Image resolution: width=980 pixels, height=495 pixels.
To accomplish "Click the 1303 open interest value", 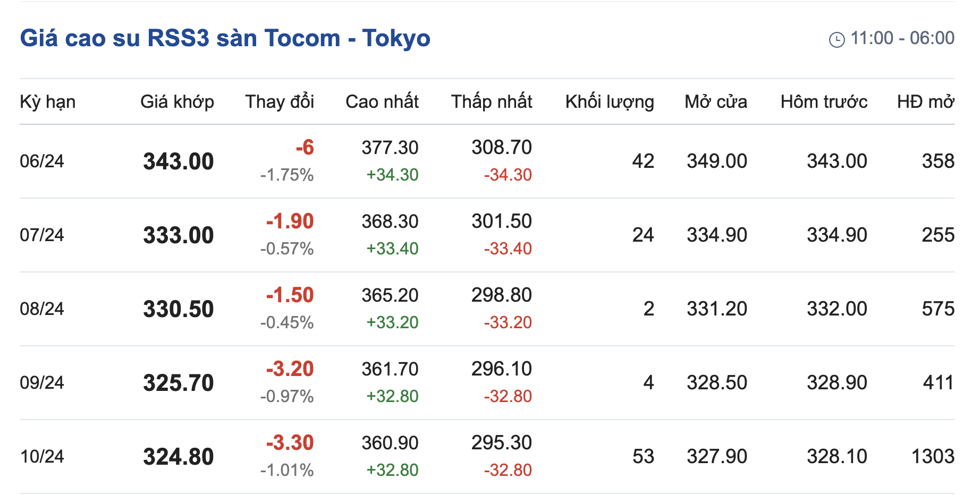I will [933, 456].
